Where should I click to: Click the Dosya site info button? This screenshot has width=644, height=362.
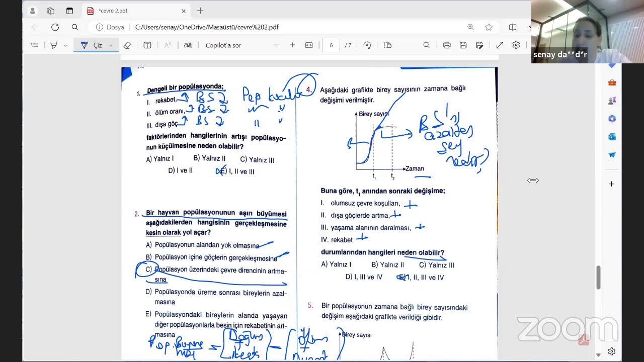(110, 27)
